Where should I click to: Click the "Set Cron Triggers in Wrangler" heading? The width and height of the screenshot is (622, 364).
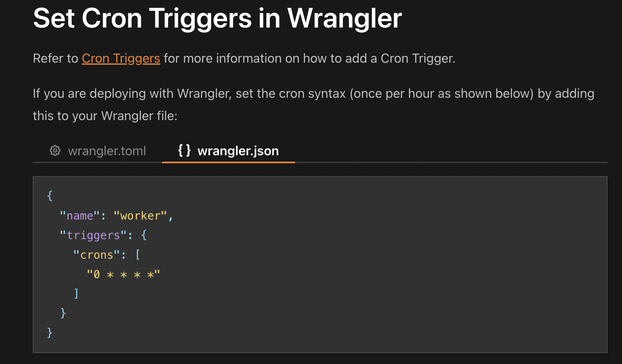pos(217,18)
